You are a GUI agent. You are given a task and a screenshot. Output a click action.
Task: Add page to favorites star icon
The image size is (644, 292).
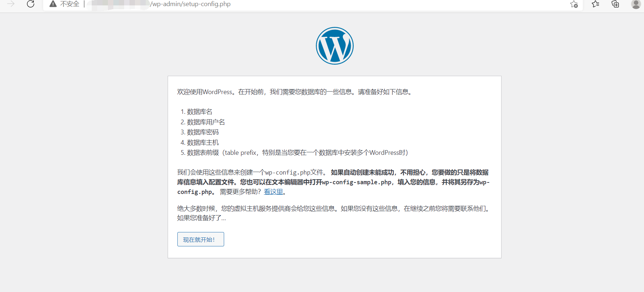(x=574, y=4)
